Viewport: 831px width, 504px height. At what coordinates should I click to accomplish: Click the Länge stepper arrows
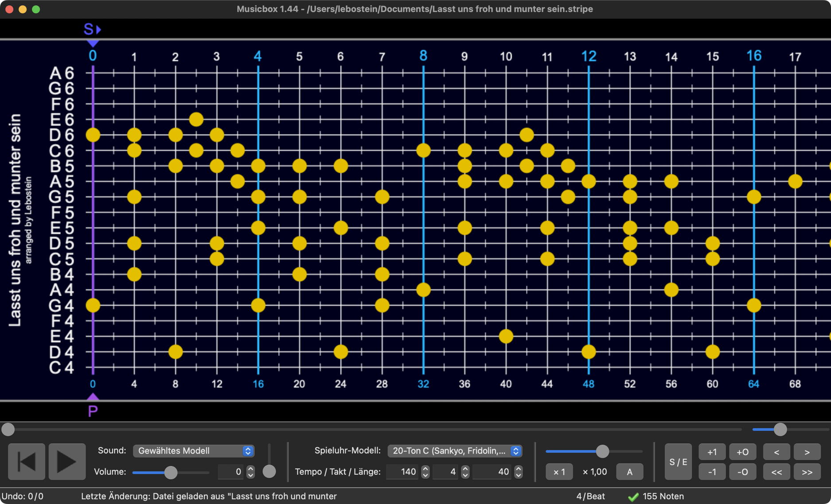pyautogui.click(x=518, y=472)
